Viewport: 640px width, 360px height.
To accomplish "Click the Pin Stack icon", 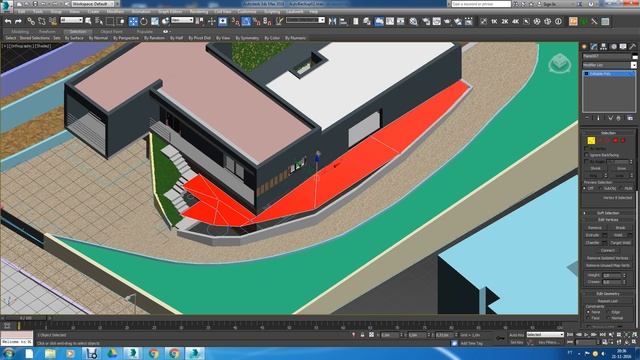I will [587, 118].
